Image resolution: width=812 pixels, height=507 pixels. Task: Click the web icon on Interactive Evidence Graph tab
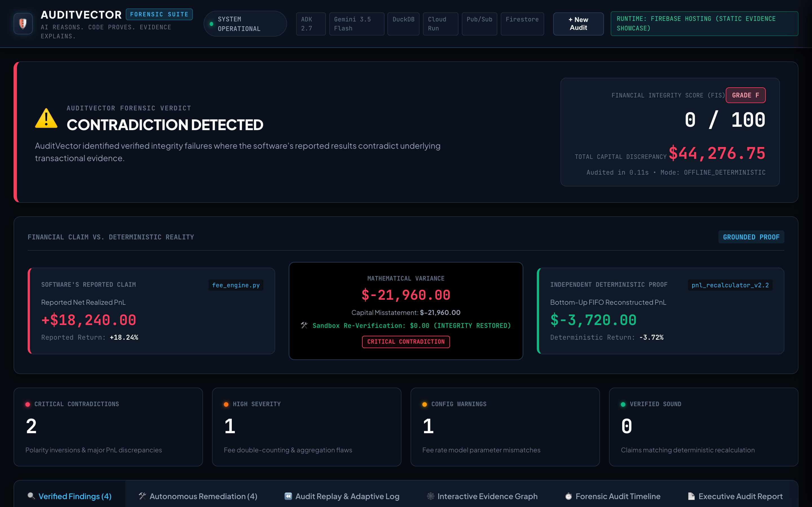[x=431, y=496]
